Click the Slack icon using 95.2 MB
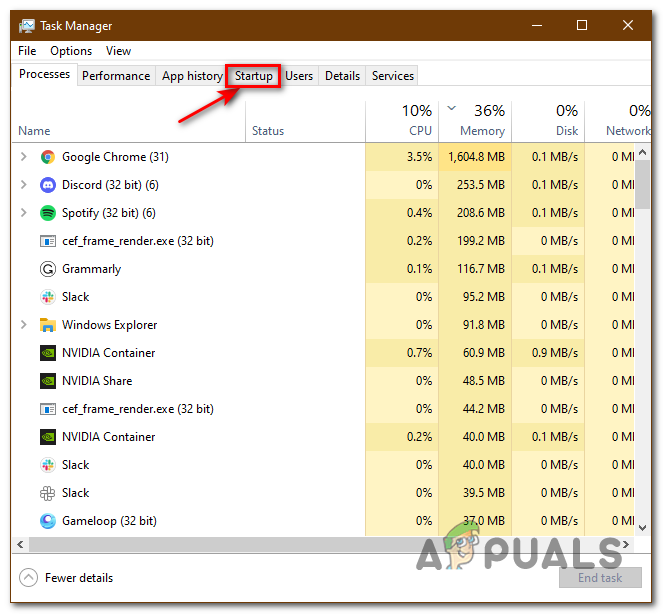 (x=48, y=297)
